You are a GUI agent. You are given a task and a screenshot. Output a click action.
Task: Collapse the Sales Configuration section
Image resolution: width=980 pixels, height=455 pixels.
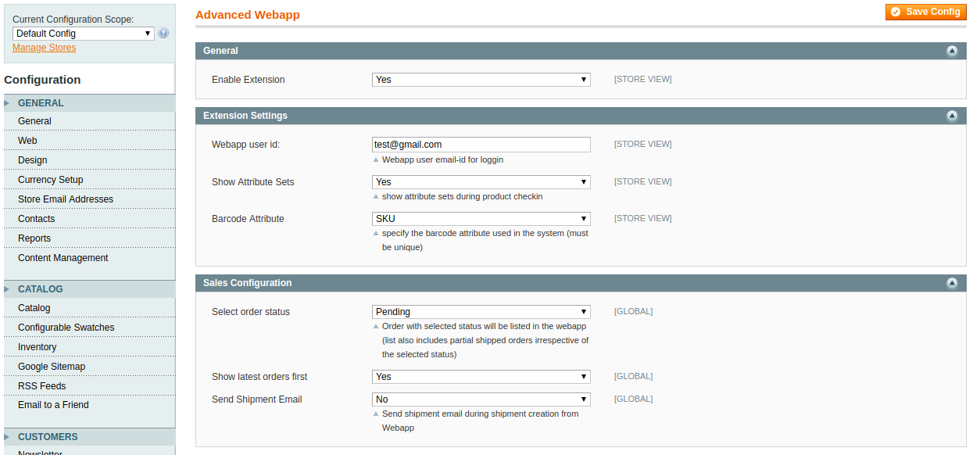(x=952, y=282)
